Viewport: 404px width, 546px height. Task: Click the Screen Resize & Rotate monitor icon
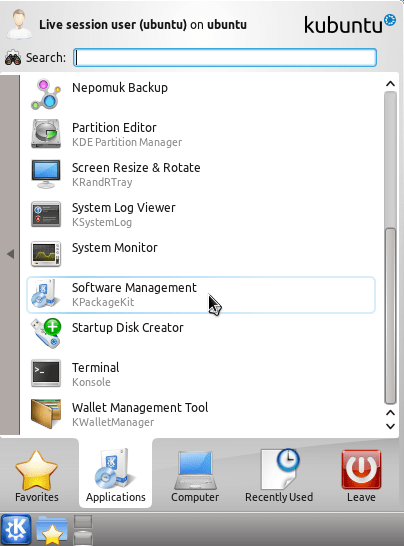pyautogui.click(x=46, y=174)
